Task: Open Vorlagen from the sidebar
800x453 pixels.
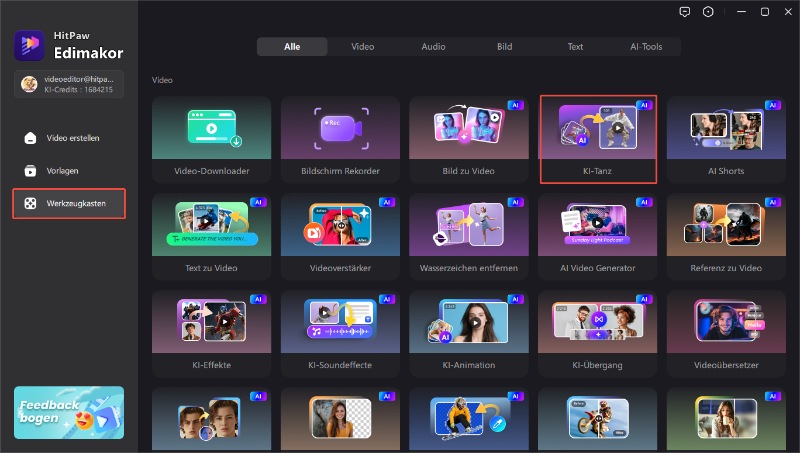Action: tap(31, 171)
